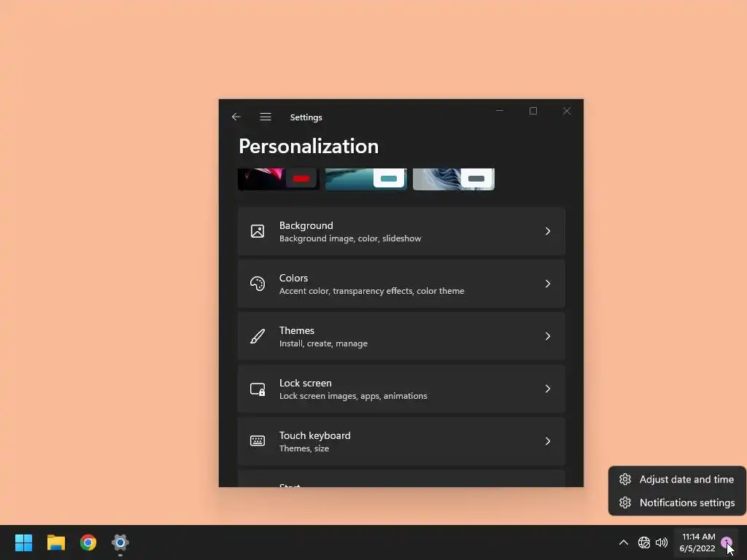Click the Touch keyboard title text
Screen dimensions: 747x560
tap(315, 435)
